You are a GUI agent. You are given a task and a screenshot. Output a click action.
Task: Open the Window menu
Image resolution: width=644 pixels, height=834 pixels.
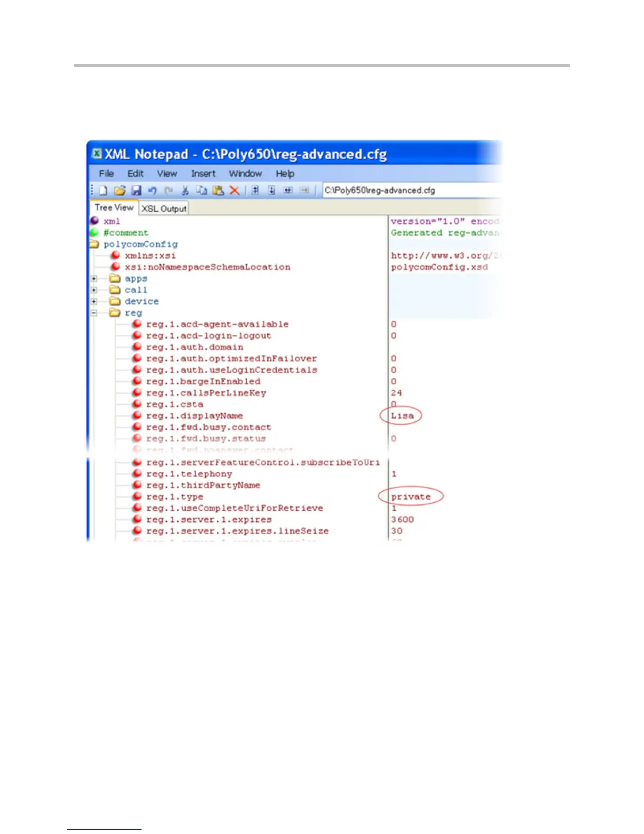click(245, 173)
